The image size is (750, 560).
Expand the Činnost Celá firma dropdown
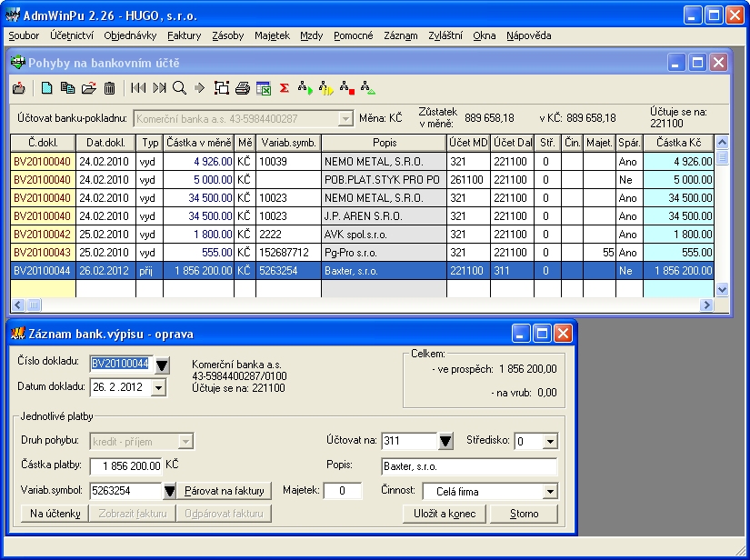coord(550,491)
